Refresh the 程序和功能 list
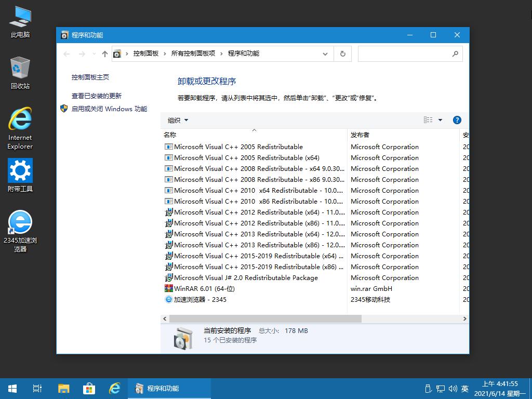The width and height of the screenshot is (532, 399). tap(343, 54)
